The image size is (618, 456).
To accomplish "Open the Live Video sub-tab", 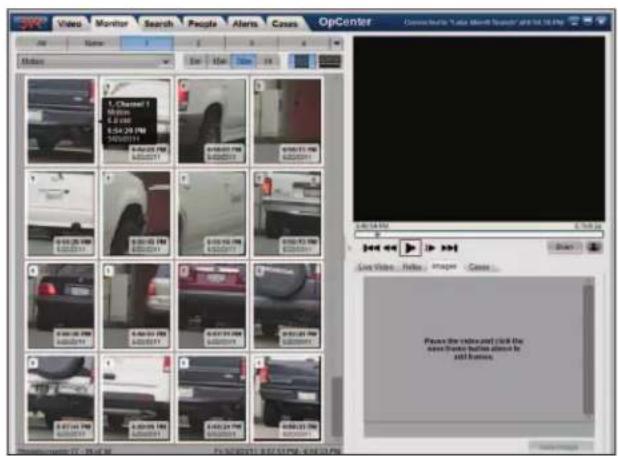I will pos(376,267).
